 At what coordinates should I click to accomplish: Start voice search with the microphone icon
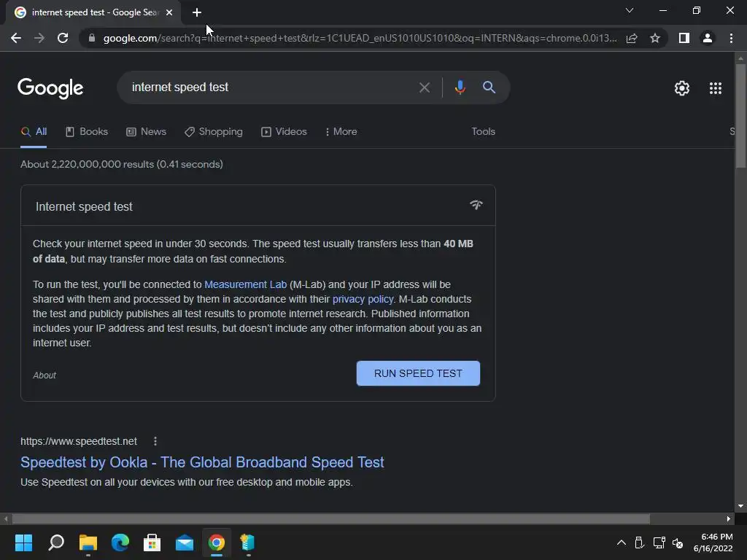tap(460, 87)
